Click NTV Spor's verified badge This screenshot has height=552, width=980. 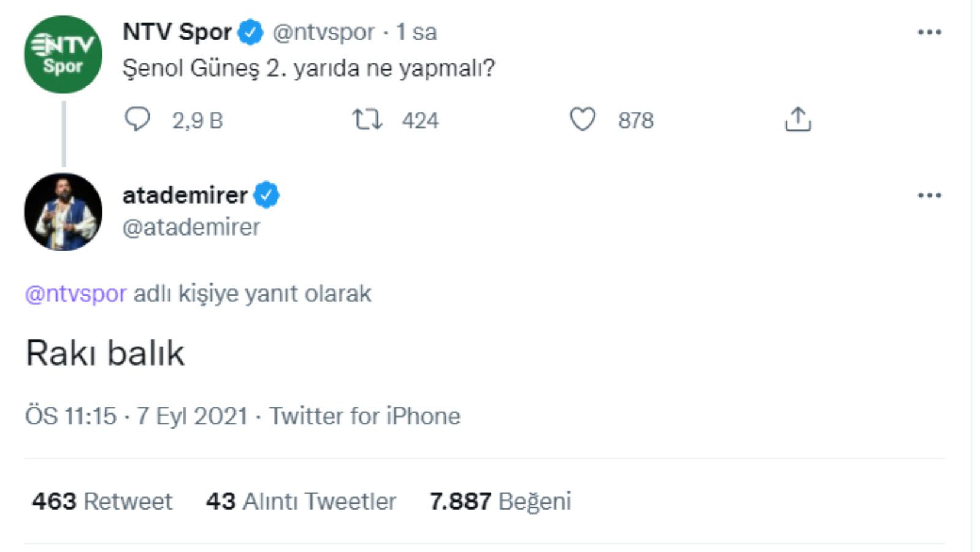tap(251, 32)
